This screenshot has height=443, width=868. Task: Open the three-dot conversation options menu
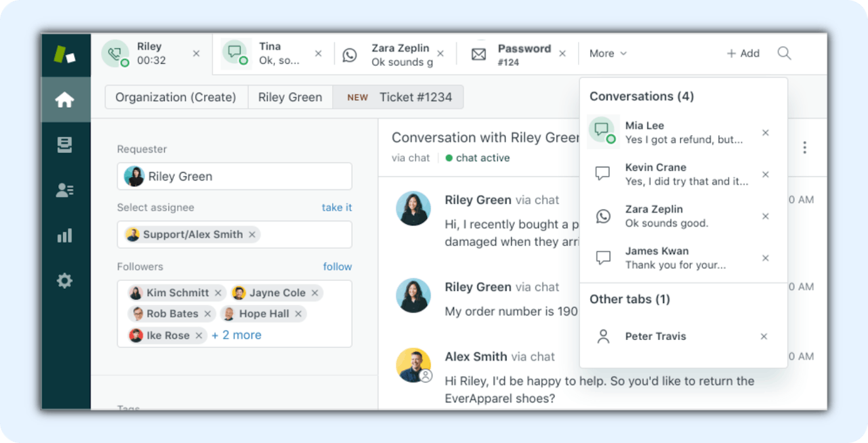(x=804, y=148)
